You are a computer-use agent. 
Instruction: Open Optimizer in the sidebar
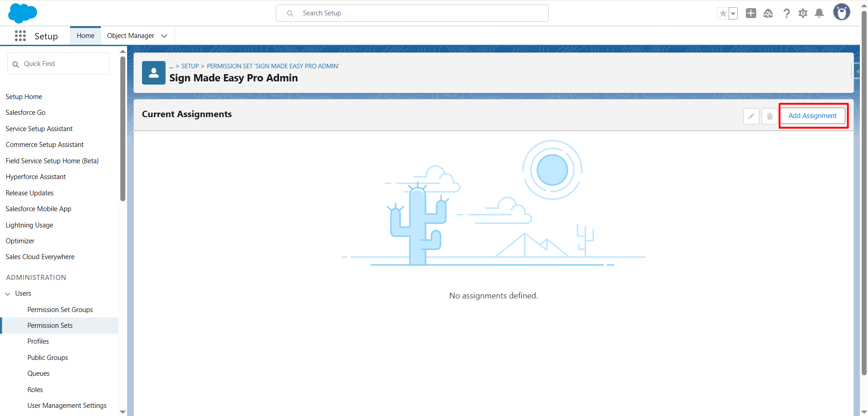(x=20, y=241)
